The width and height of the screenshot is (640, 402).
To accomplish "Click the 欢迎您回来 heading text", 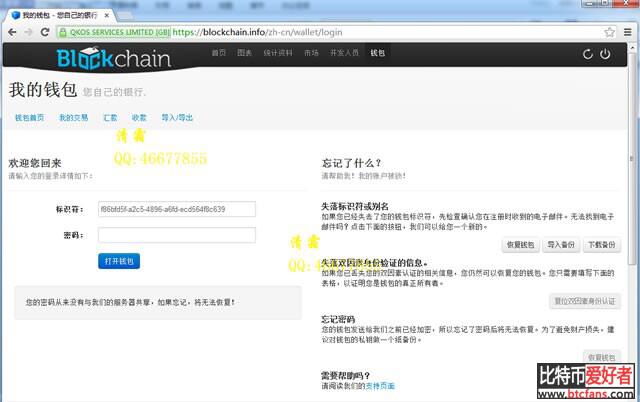I will pos(35,163).
